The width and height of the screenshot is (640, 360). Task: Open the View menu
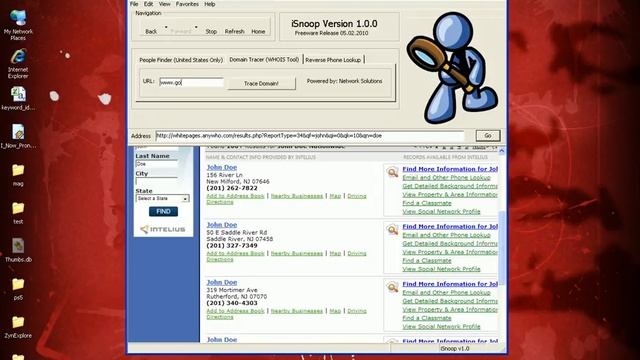pyautogui.click(x=164, y=4)
